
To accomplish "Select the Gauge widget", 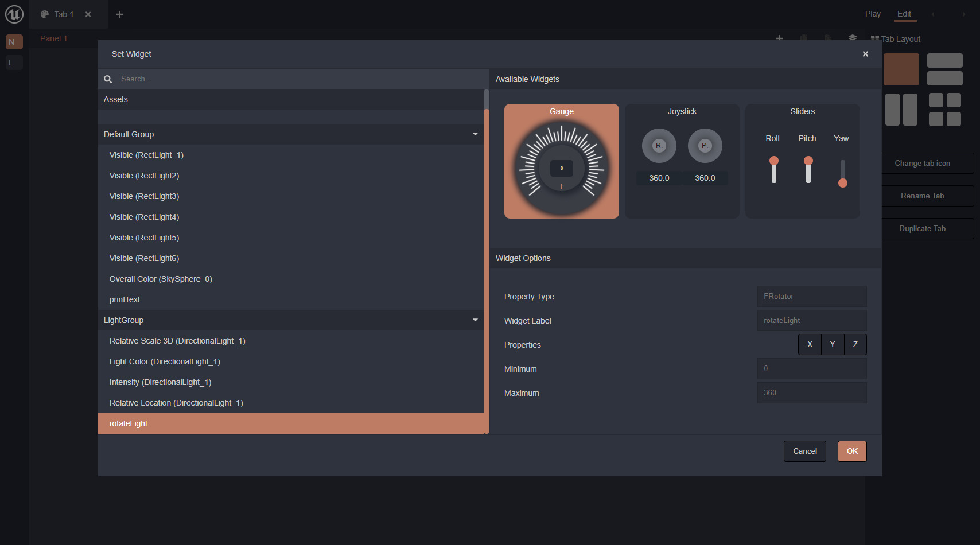I will (x=561, y=161).
